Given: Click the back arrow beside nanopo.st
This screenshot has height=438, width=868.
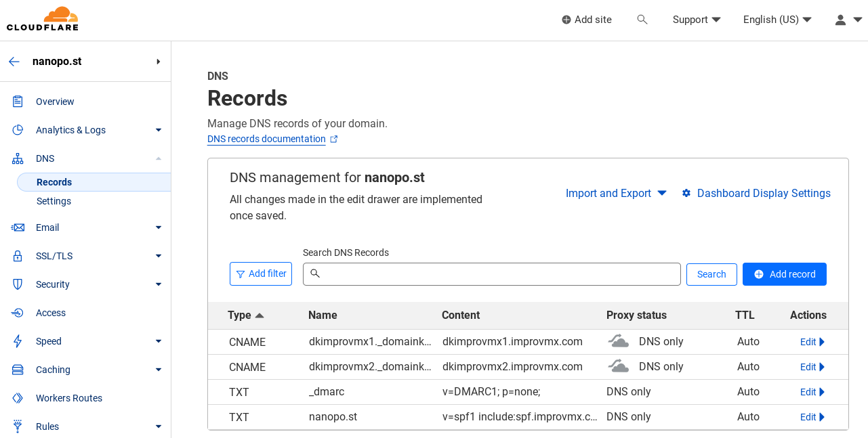Looking at the screenshot, I should [14, 62].
